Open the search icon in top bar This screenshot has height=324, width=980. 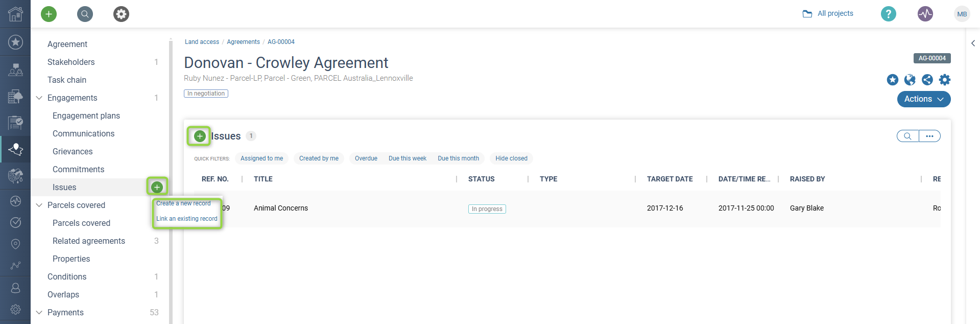tap(85, 14)
